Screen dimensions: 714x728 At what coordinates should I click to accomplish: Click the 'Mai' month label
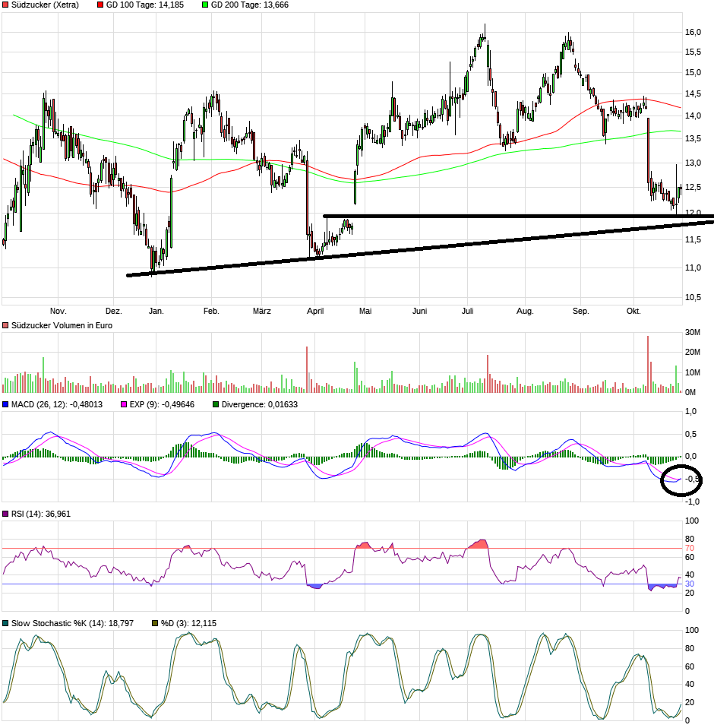coord(365,311)
